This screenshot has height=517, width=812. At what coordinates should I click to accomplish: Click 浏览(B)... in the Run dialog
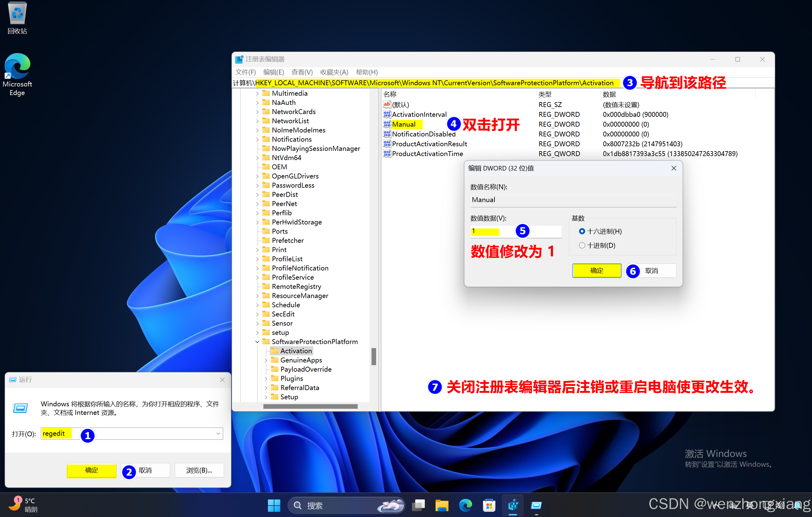pyautogui.click(x=199, y=470)
